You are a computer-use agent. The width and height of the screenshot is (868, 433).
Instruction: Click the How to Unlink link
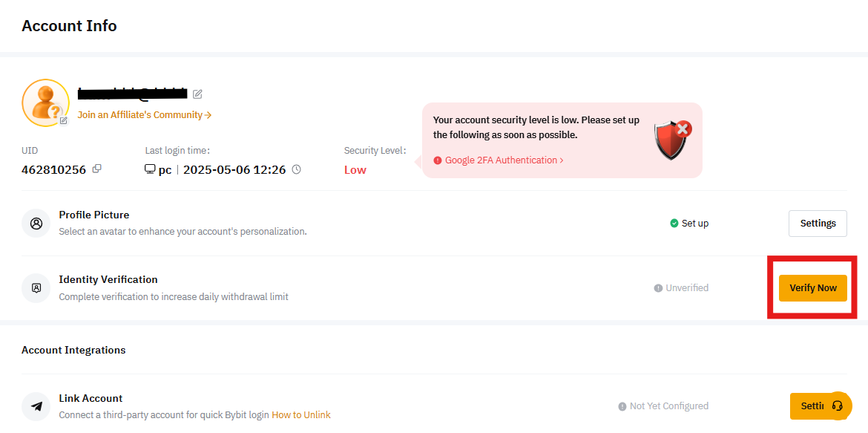tap(301, 415)
